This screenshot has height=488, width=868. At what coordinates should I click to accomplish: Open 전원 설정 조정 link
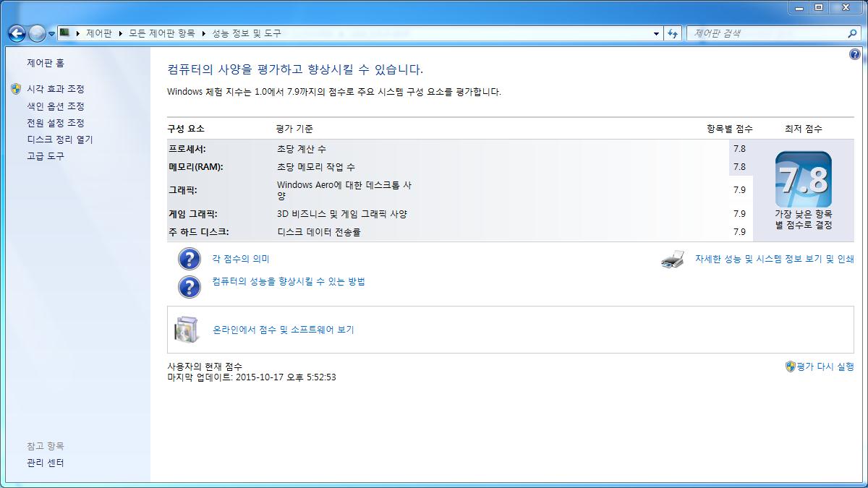pyautogui.click(x=56, y=123)
